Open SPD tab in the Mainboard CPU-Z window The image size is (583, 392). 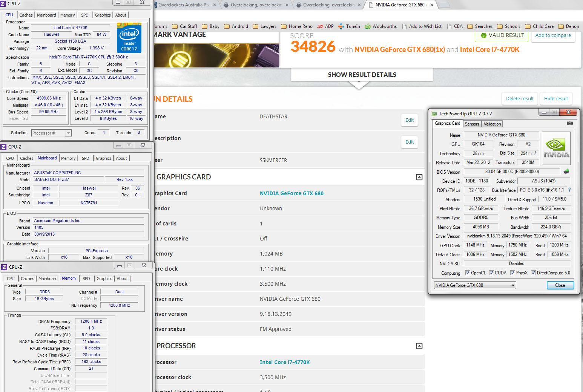click(x=86, y=158)
